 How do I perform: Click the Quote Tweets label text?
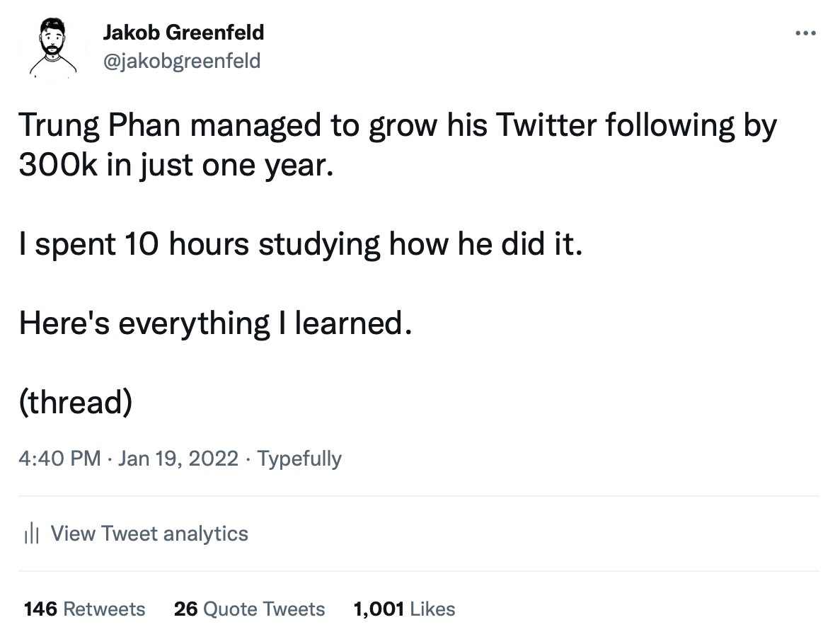coord(264,609)
